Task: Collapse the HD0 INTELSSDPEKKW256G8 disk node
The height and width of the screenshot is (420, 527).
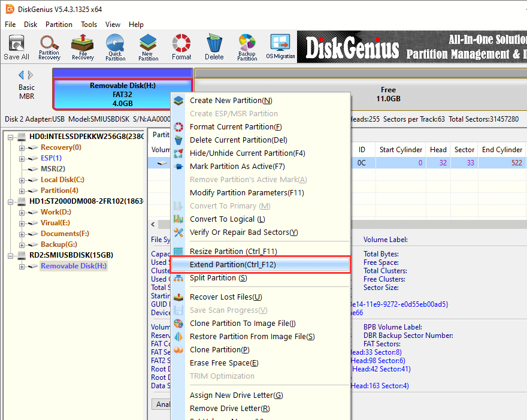Action: 11,137
